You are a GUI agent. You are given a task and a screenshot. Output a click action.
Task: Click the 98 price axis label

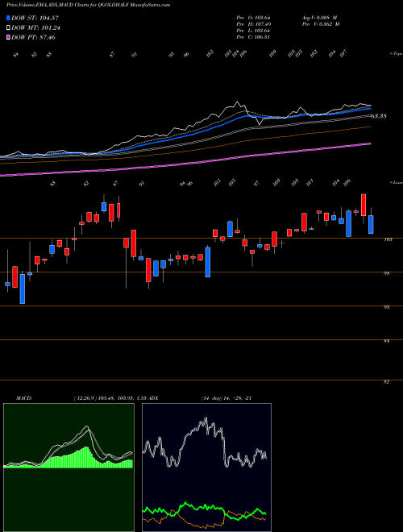pyautogui.click(x=386, y=273)
